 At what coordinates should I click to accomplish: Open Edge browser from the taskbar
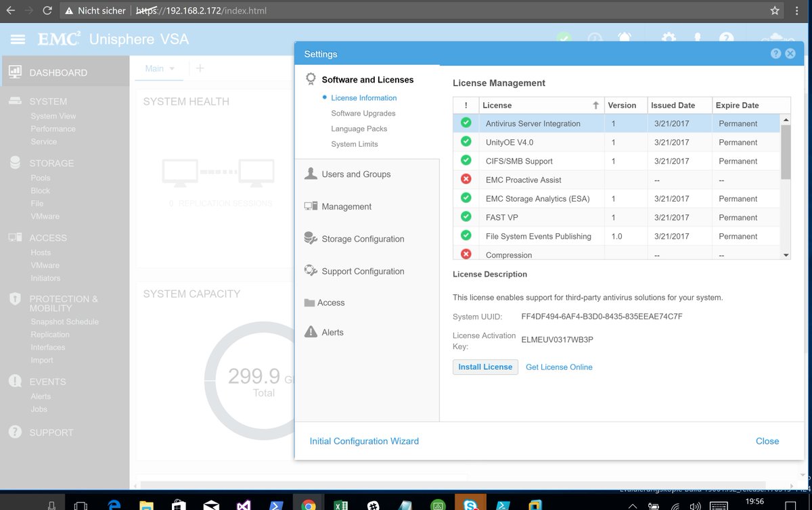(x=113, y=505)
